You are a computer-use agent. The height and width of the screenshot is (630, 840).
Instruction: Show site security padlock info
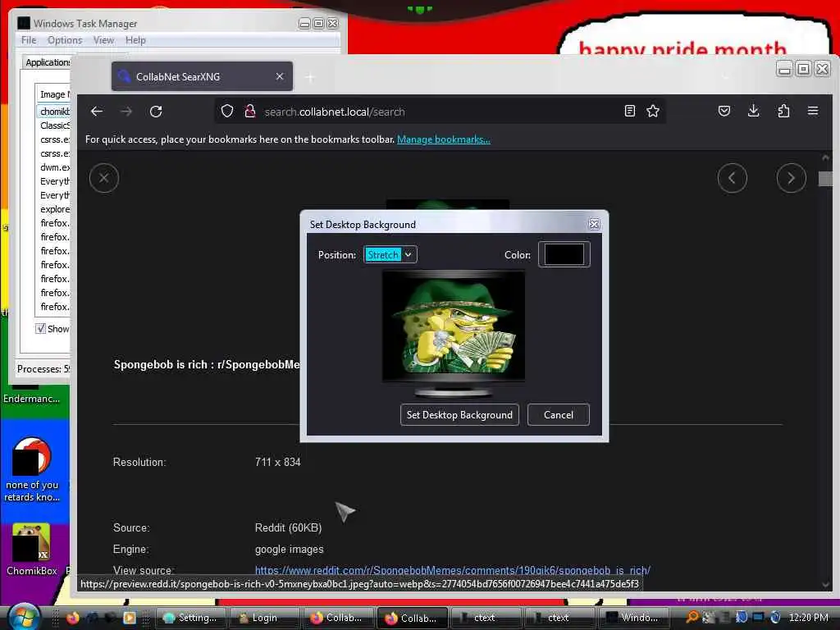[249, 112]
